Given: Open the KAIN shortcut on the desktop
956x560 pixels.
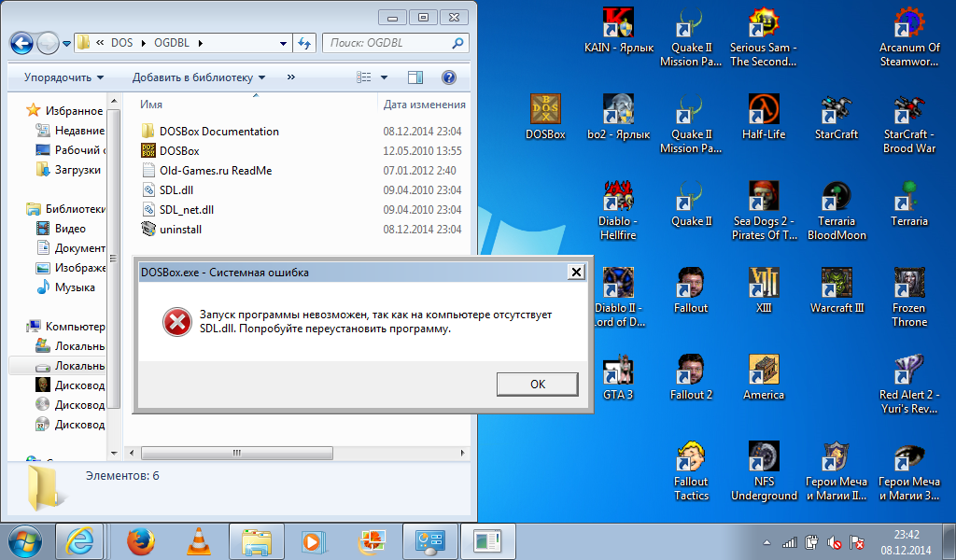Looking at the screenshot, I should 618,31.
